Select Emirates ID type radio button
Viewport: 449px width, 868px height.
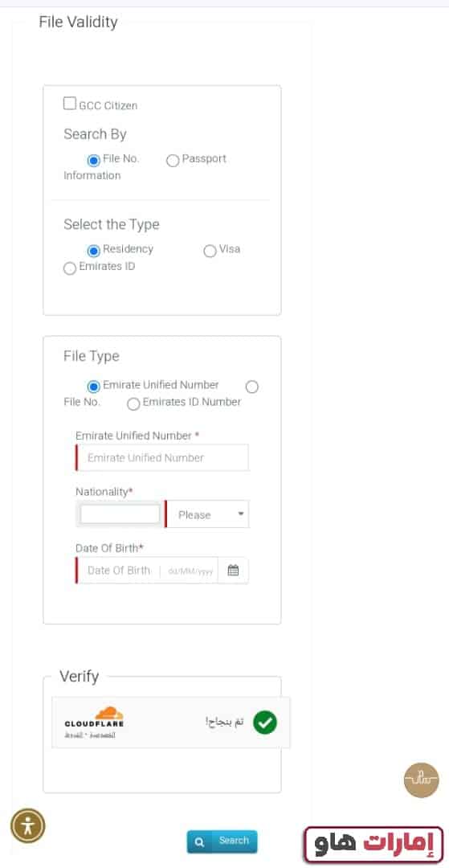[x=70, y=268]
